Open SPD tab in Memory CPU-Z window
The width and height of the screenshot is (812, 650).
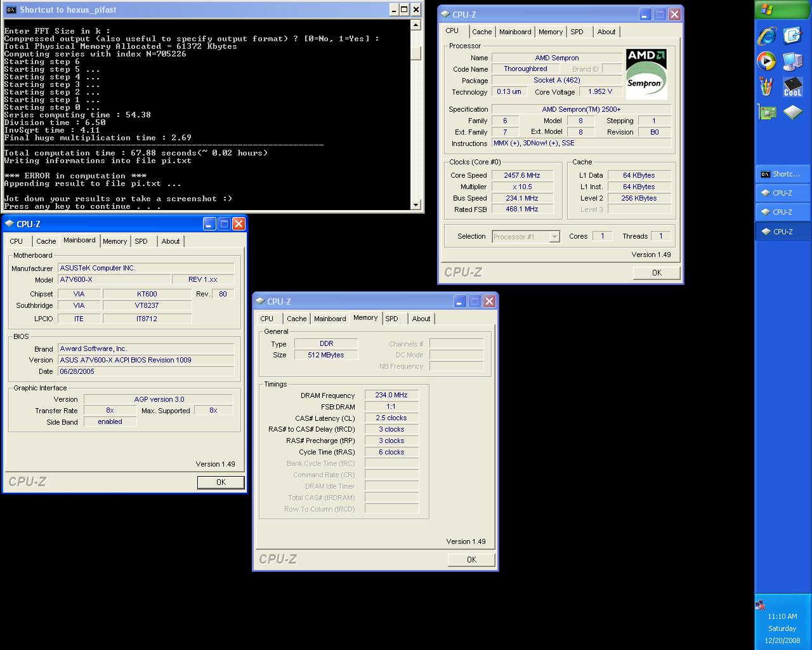click(392, 319)
